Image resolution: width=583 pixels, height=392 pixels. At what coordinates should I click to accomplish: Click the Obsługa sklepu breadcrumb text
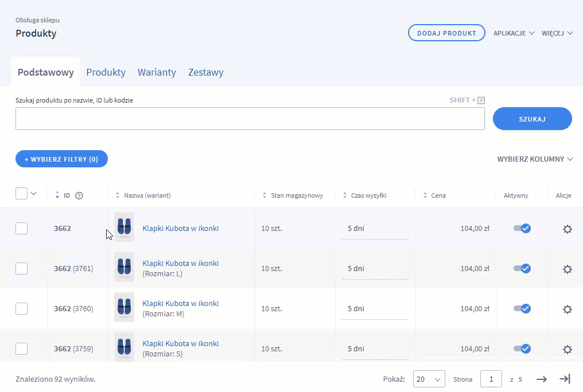(x=37, y=20)
